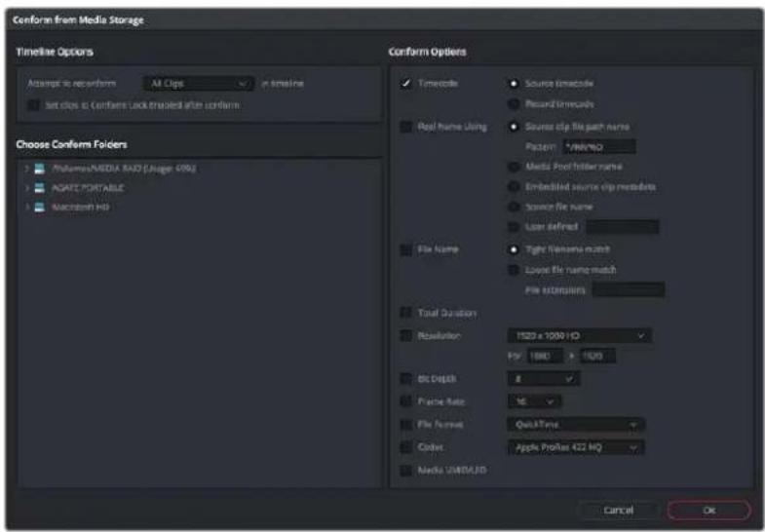Open the Frame Rate dropdown

[x=534, y=401]
